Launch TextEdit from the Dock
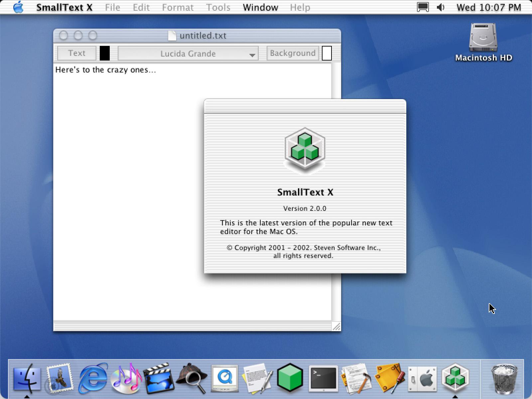The image size is (532, 399). coord(258,379)
